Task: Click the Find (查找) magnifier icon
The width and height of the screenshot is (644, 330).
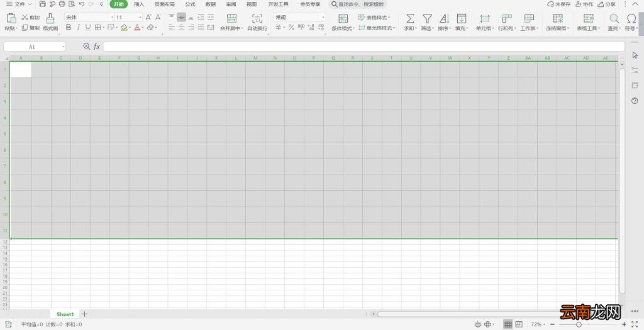Action: (614, 18)
